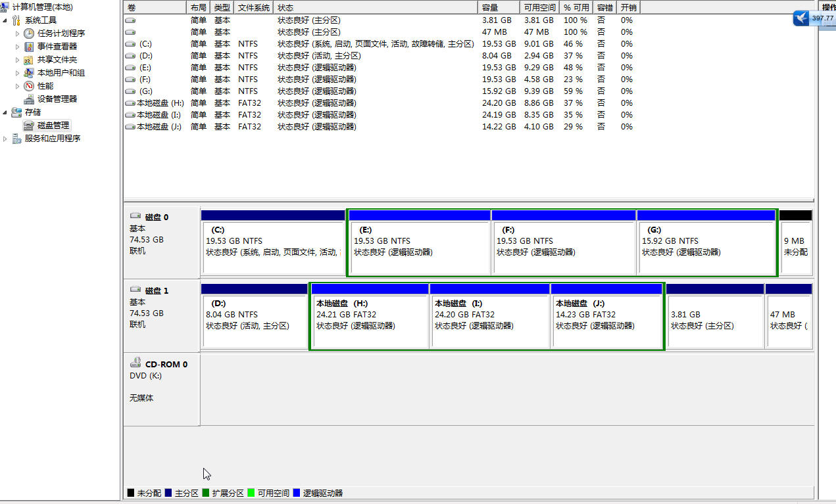Screen dimensions: 836x504
Task: Click the Shared Folders icon
Action: click(x=29, y=60)
